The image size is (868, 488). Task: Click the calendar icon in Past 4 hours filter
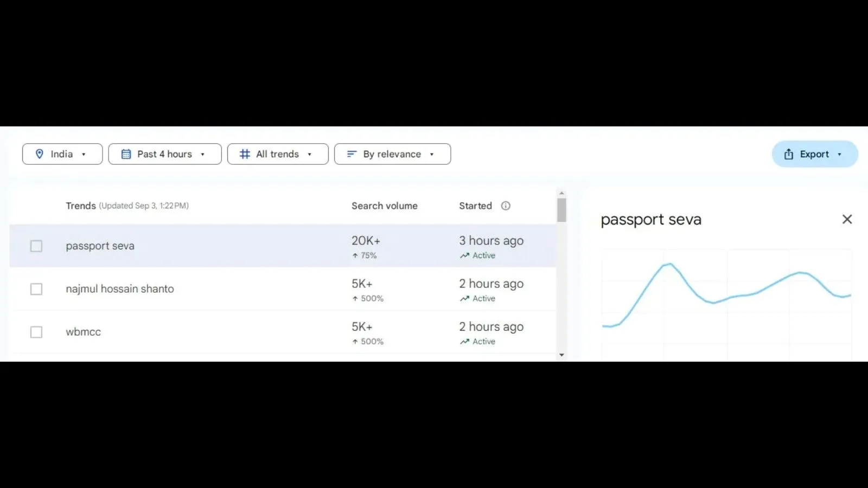tap(125, 154)
